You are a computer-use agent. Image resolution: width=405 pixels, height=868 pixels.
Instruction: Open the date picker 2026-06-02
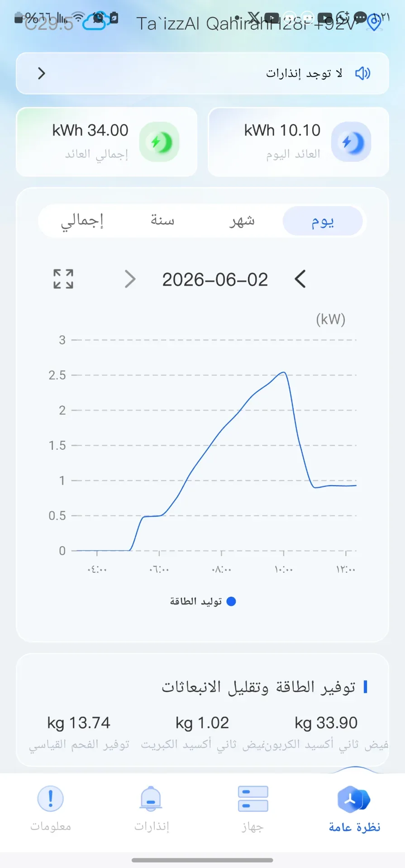coord(215,279)
